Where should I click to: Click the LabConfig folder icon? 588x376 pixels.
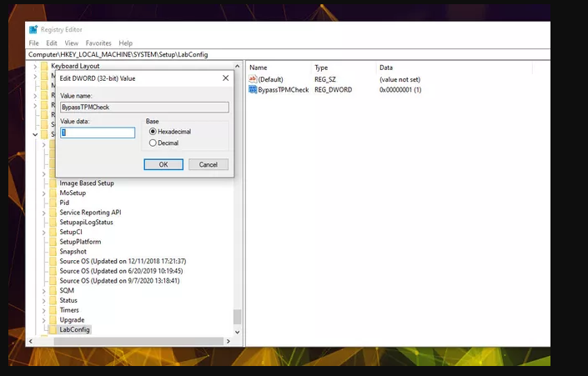(x=53, y=329)
